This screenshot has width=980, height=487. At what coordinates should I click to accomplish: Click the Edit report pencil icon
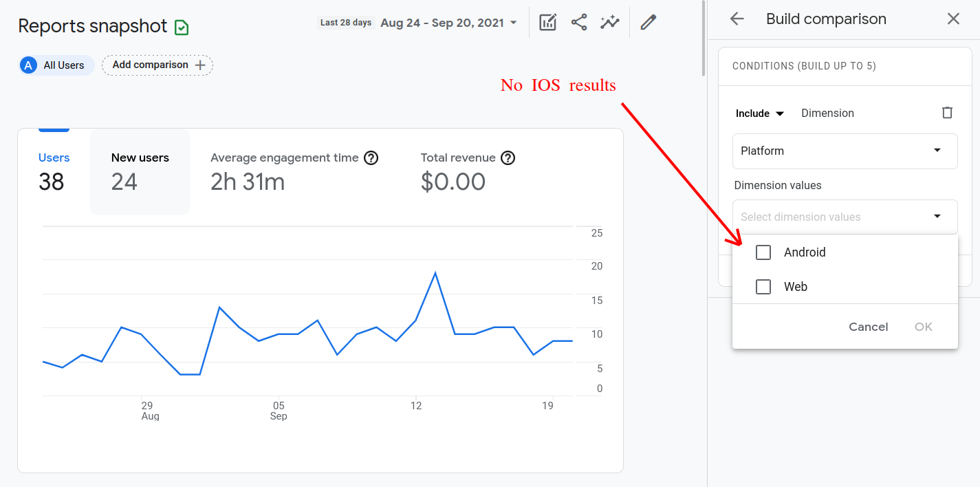(647, 22)
